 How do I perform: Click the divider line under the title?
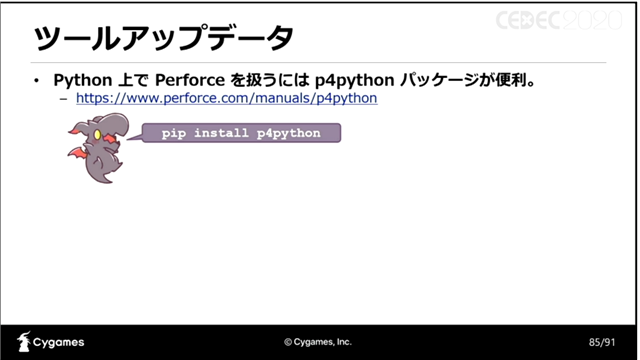click(x=318, y=63)
